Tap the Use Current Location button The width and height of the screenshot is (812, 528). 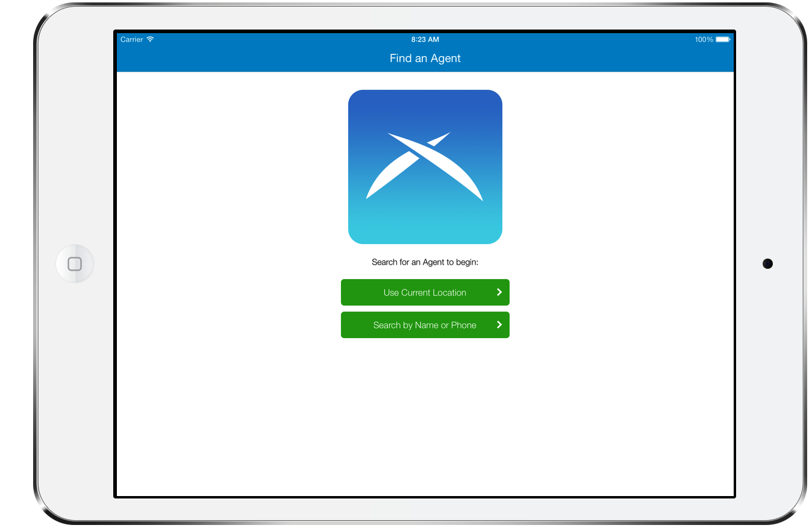[x=425, y=292]
